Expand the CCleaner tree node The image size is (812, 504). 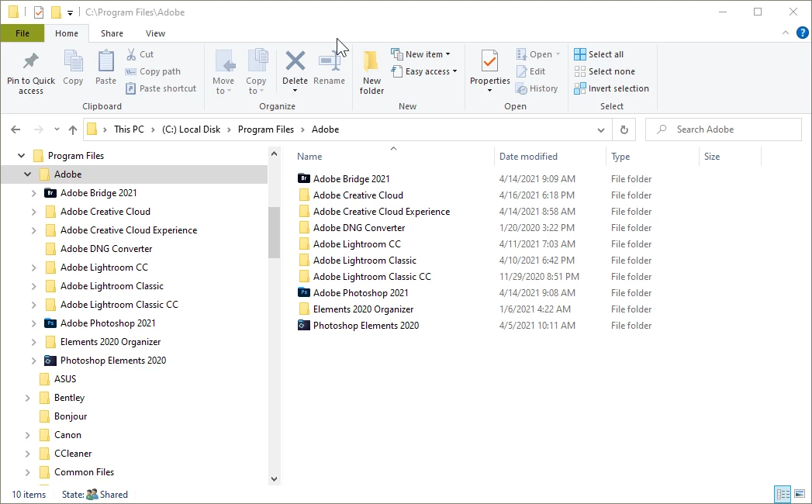(27, 454)
